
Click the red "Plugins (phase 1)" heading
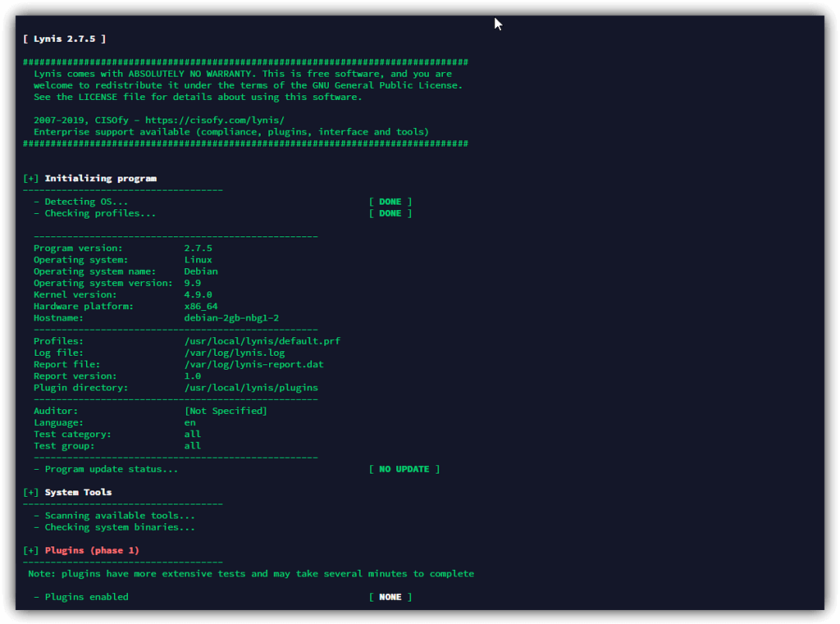click(x=92, y=550)
